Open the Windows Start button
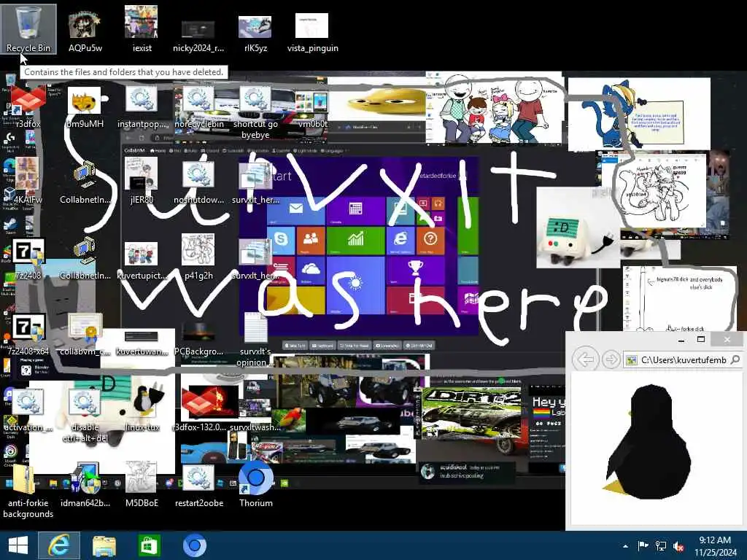 pos(18,545)
